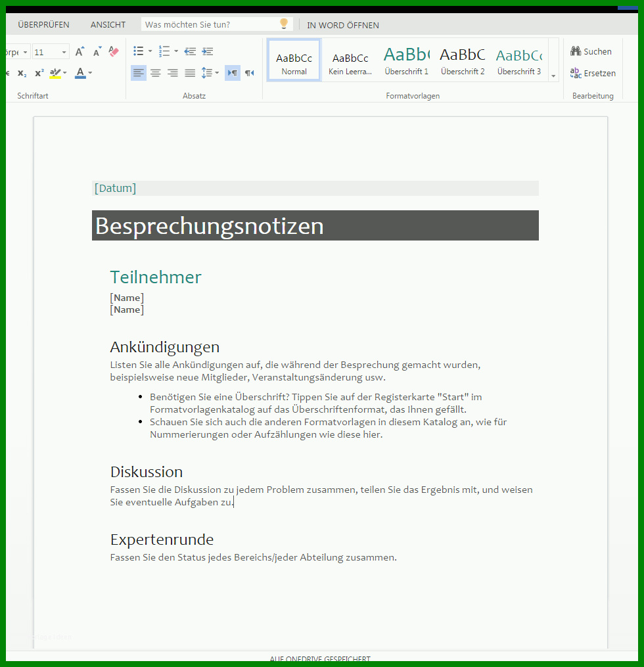Toggle right text alignment
Screen dimensions: 644x667
[173, 73]
